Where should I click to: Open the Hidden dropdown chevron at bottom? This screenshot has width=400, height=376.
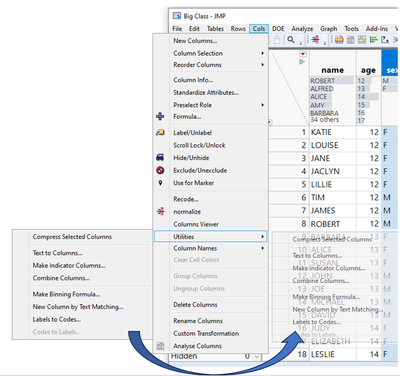coord(257,357)
